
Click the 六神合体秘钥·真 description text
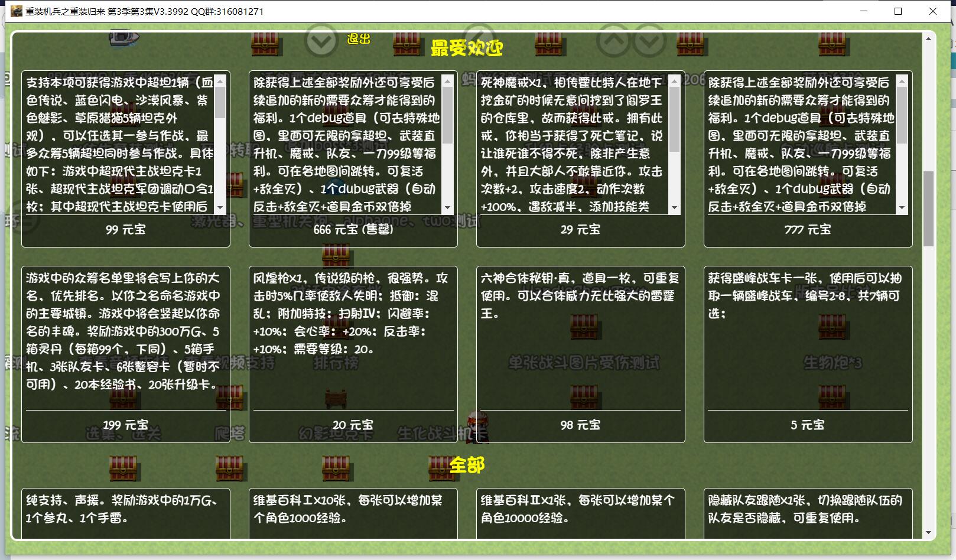[580, 296]
